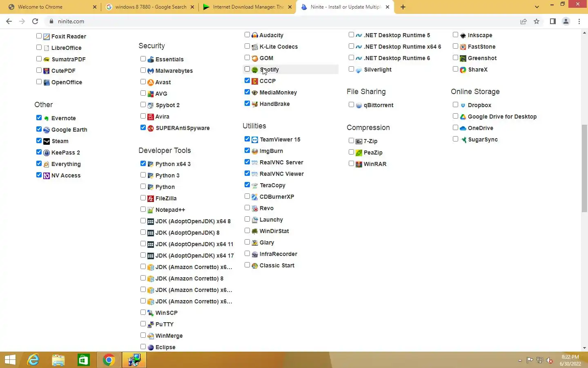Open File Explorer from the taskbar
This screenshot has height=368, width=588.
pyautogui.click(x=58, y=360)
